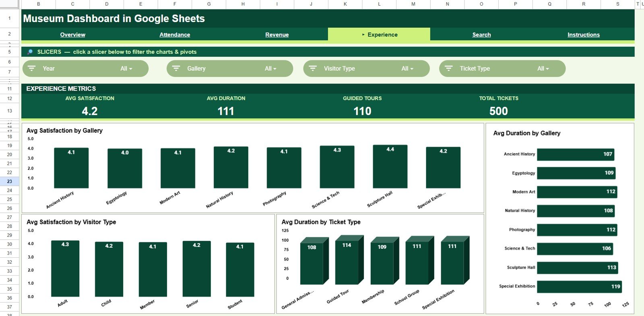644x316 pixels.
Task: Open the Ticket Type All dropdown
Action: click(543, 69)
